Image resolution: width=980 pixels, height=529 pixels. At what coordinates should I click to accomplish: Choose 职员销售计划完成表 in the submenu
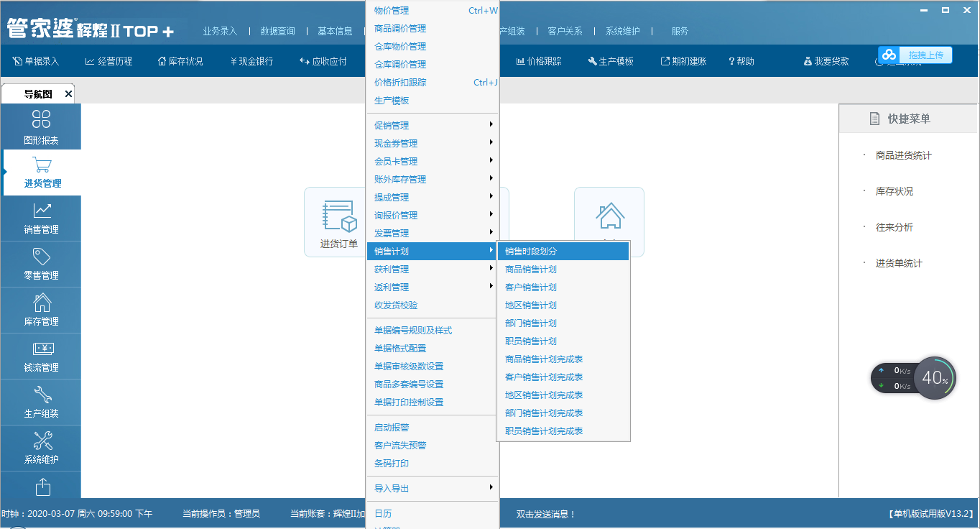coord(563,431)
